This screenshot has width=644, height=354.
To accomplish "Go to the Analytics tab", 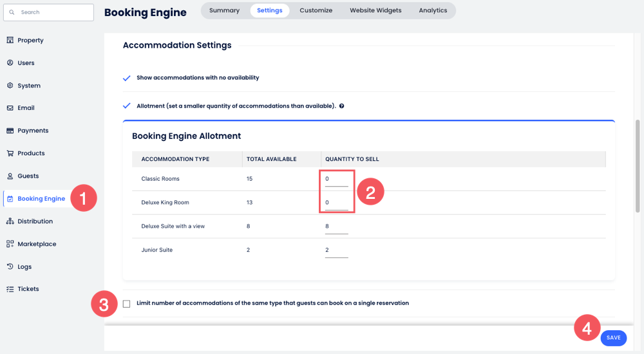I will [433, 10].
